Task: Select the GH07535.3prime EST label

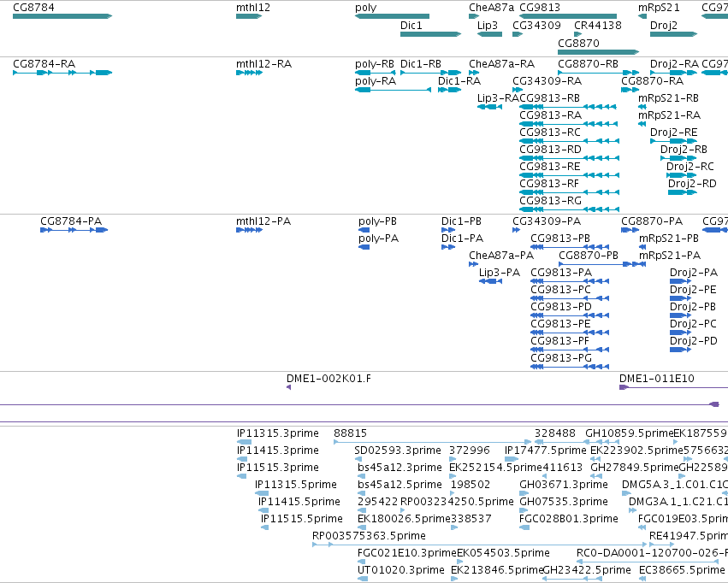Action: point(564,502)
